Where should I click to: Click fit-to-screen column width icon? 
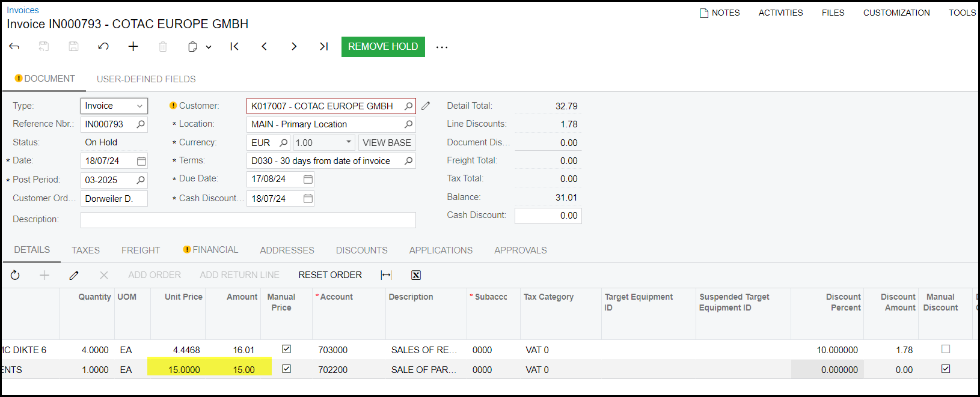[386, 275]
